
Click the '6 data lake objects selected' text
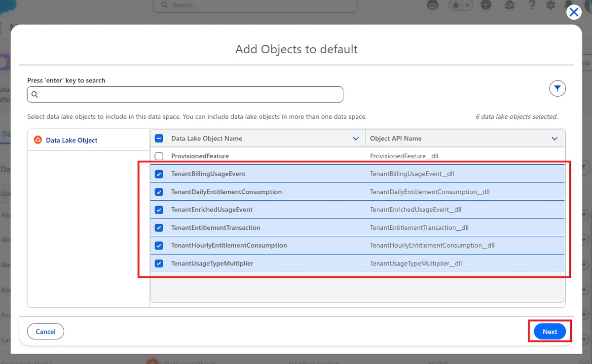(517, 117)
